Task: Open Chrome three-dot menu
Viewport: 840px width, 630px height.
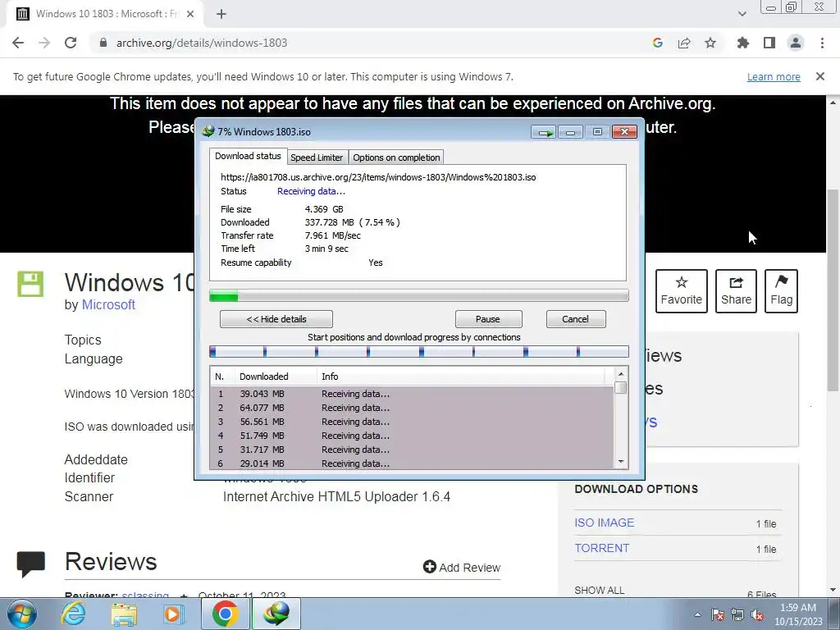Action: pos(822,43)
